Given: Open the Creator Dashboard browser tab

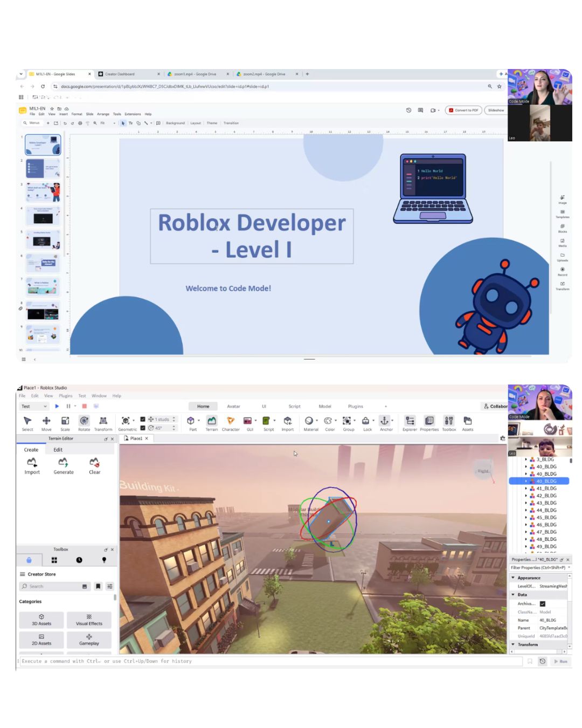Looking at the screenshot, I should [129, 74].
